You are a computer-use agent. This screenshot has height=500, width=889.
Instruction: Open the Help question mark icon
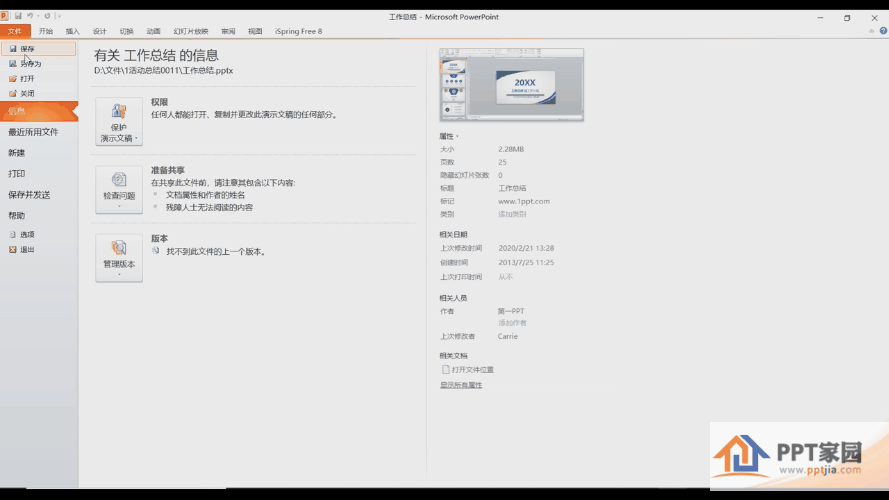click(x=883, y=31)
